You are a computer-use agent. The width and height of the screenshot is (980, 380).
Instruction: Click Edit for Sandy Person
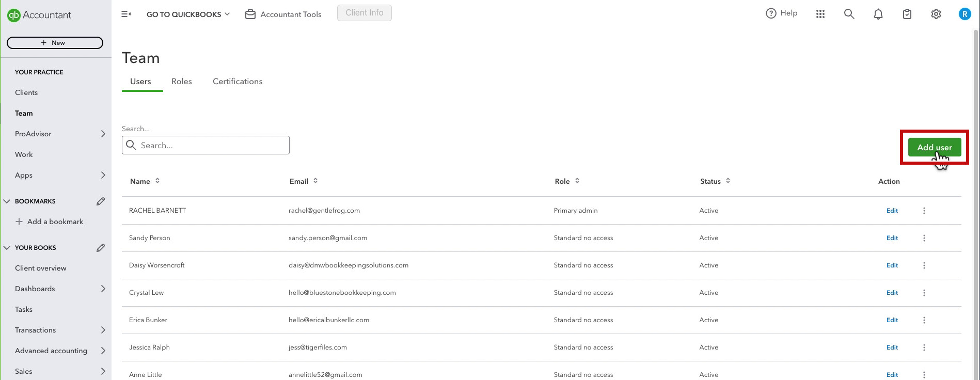892,238
